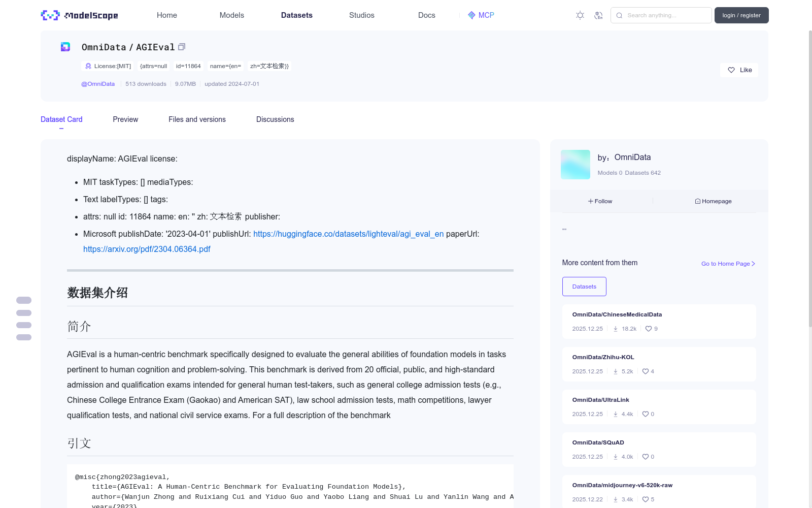This screenshot has width=812, height=508.
Task: Like the AGIEval dataset
Action: [739, 70]
